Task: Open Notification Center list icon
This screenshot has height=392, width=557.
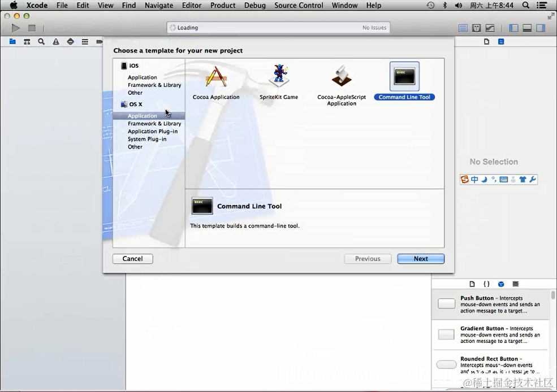Action: point(541,5)
